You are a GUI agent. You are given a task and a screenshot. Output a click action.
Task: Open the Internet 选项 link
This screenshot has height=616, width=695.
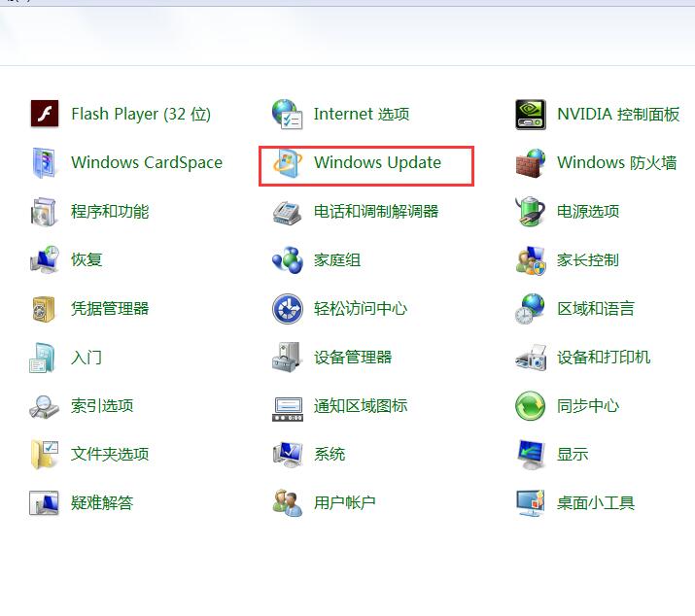pos(362,115)
